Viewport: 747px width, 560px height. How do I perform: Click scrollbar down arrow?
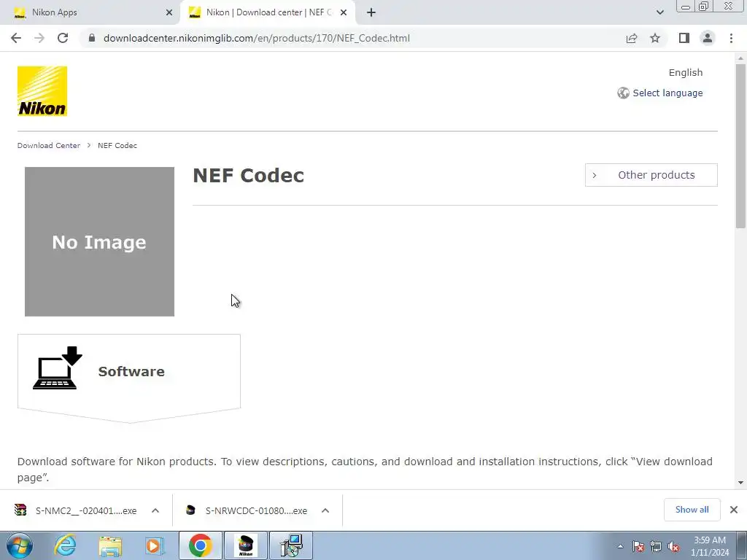pos(740,483)
